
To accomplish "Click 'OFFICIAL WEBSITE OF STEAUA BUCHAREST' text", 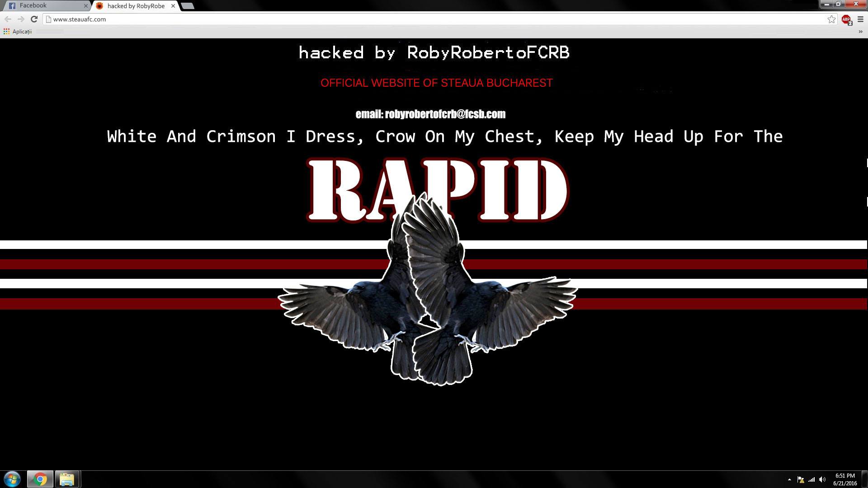I will (437, 83).
